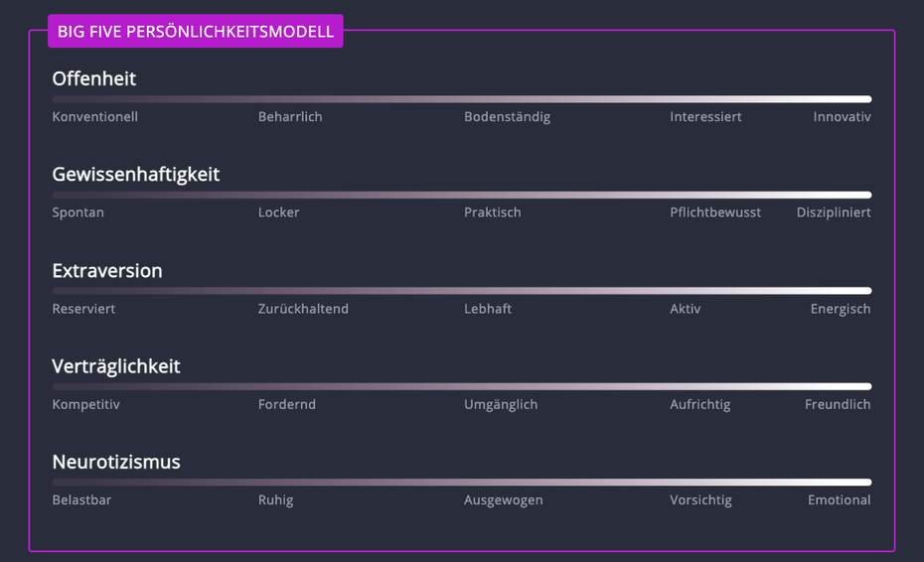Select the Lebhaft label under Extraversion
This screenshot has width=924, height=562.
click(488, 309)
